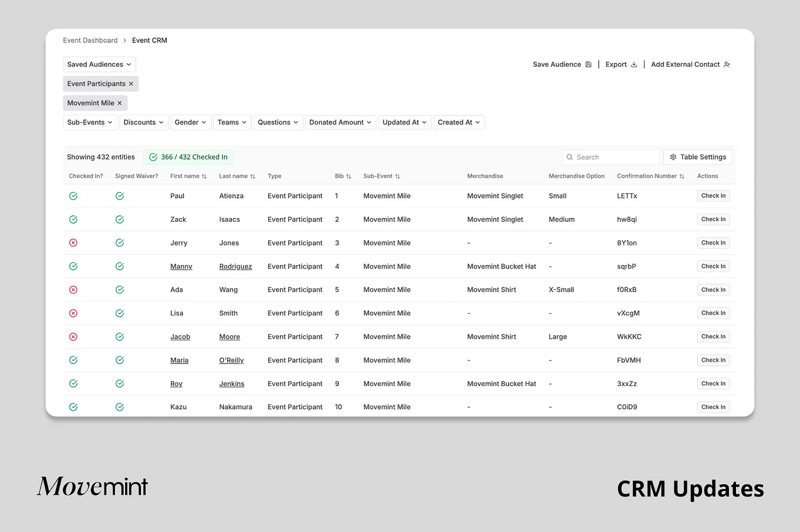
Task: Remove the Movemint Mile filter chip
Action: [x=119, y=103]
